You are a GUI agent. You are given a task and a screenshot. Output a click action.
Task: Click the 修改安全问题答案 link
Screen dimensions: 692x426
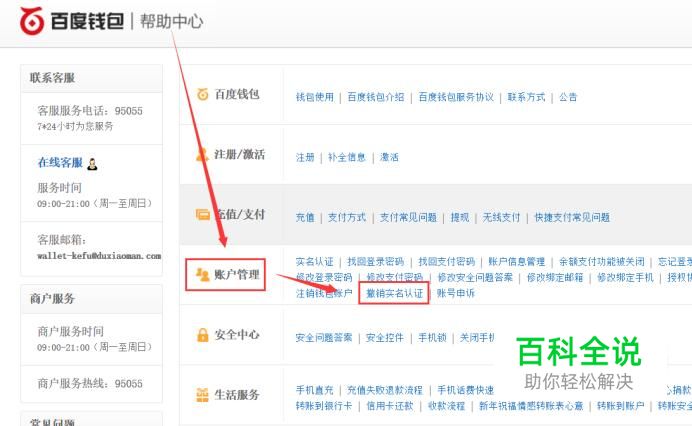475,277
